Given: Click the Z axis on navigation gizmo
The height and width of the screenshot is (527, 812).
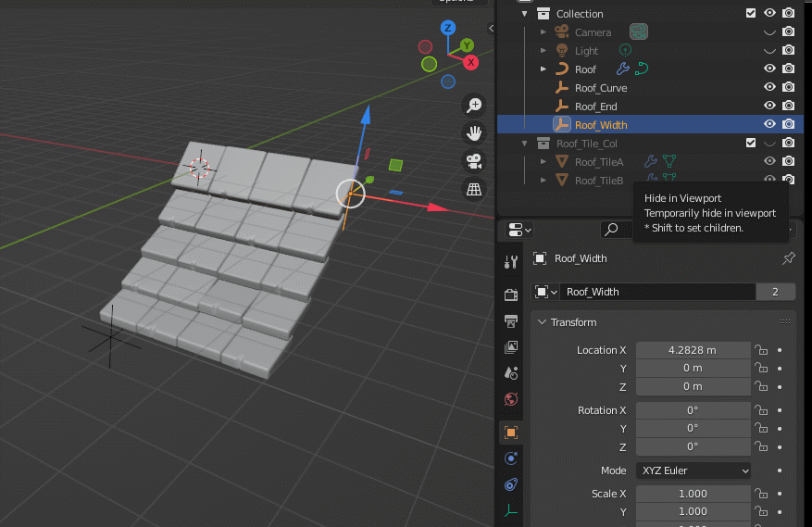Looking at the screenshot, I should [x=448, y=28].
